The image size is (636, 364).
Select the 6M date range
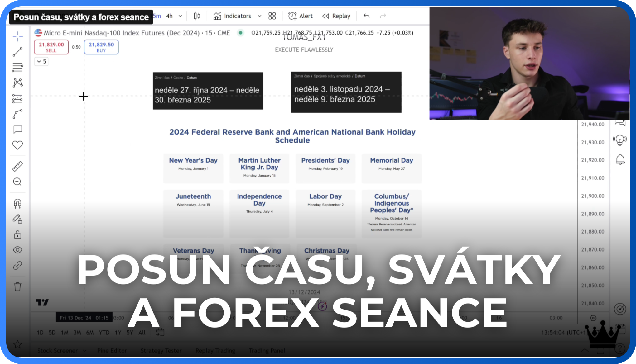(90, 333)
